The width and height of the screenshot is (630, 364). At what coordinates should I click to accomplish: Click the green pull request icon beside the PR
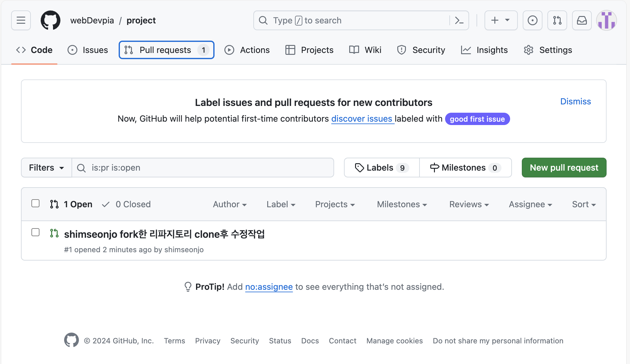(54, 234)
